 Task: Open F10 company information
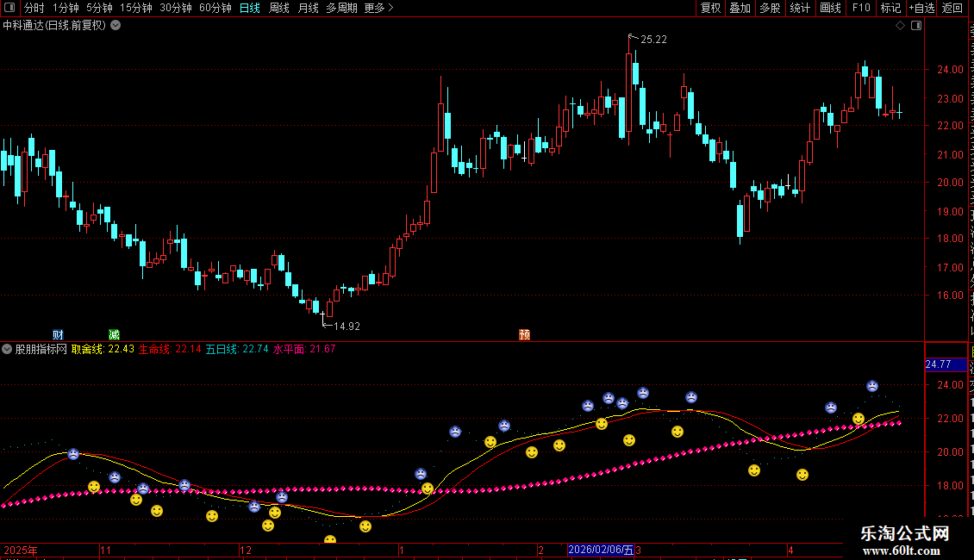860,8
